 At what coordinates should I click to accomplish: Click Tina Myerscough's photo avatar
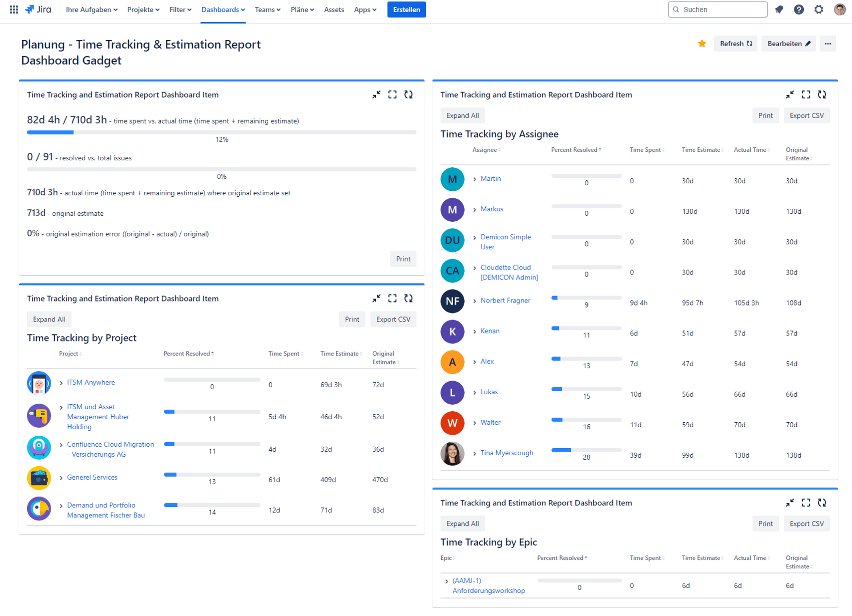point(453,454)
